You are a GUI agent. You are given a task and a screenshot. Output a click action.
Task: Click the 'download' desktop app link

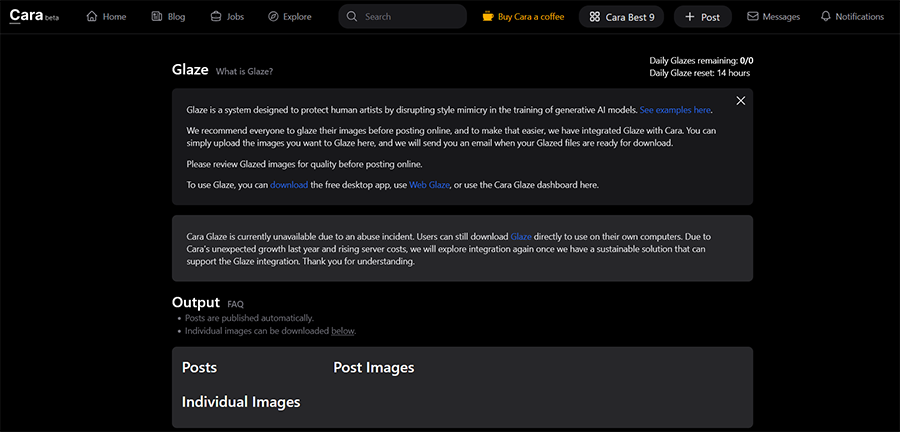point(289,185)
